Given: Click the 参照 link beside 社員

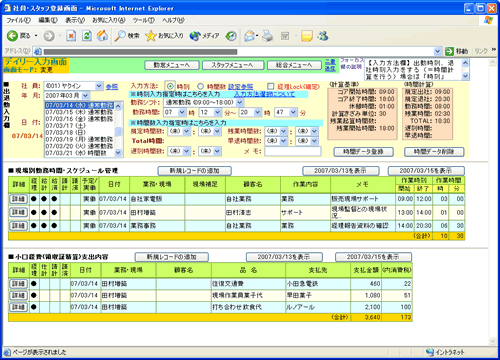Looking at the screenshot, I should tap(112, 87).
